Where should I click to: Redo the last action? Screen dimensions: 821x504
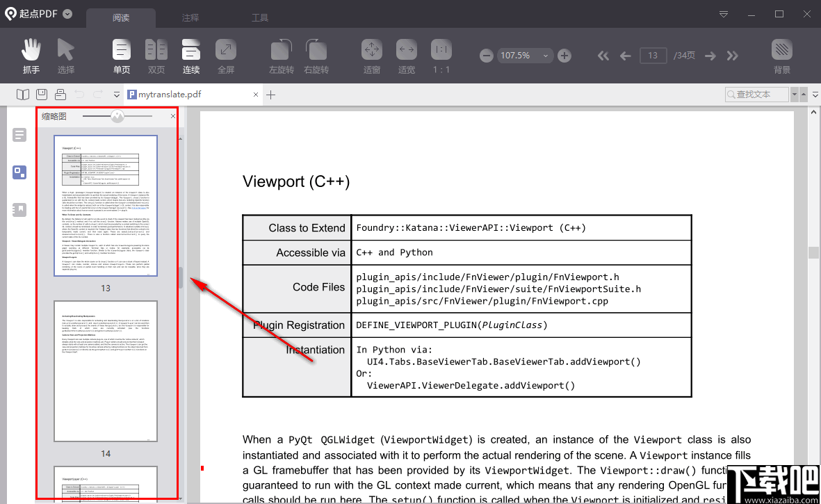(98, 95)
